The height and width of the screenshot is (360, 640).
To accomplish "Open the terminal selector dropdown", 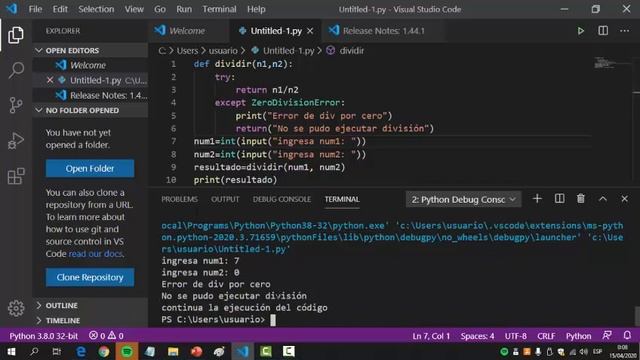I will [x=463, y=199].
